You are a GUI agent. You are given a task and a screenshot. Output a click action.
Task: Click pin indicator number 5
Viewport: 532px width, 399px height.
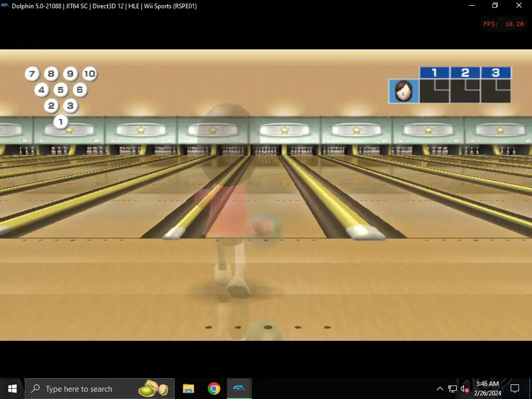[x=61, y=89]
